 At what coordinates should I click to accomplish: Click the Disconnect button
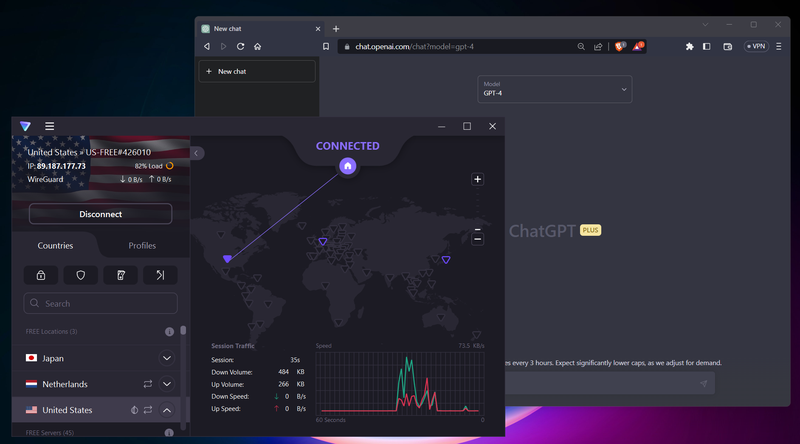[101, 214]
